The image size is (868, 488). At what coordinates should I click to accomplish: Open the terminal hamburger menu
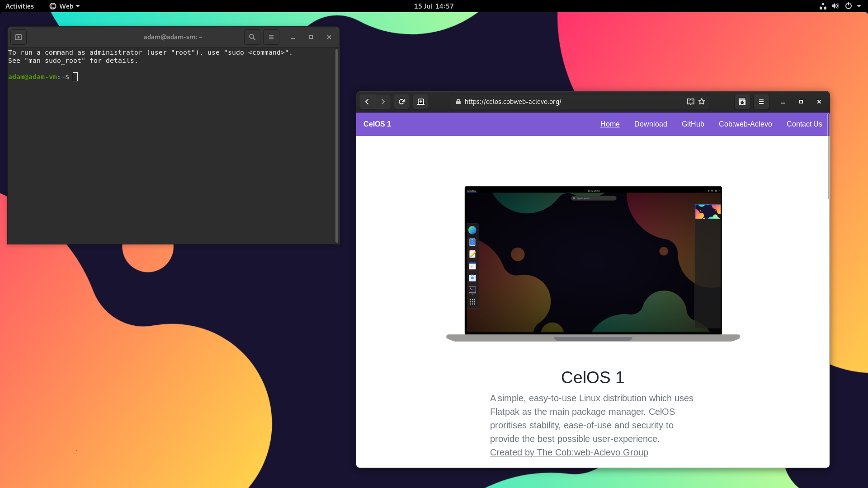(271, 37)
